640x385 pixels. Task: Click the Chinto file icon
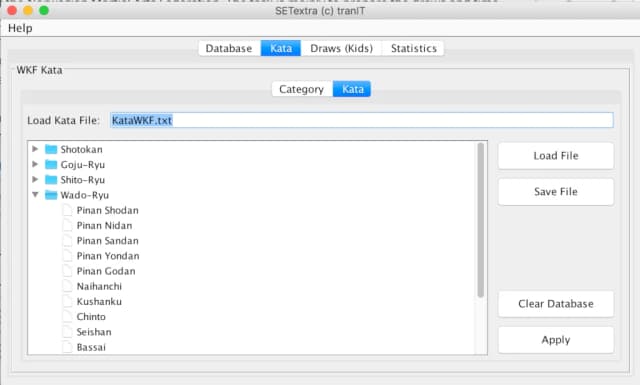pos(67,316)
